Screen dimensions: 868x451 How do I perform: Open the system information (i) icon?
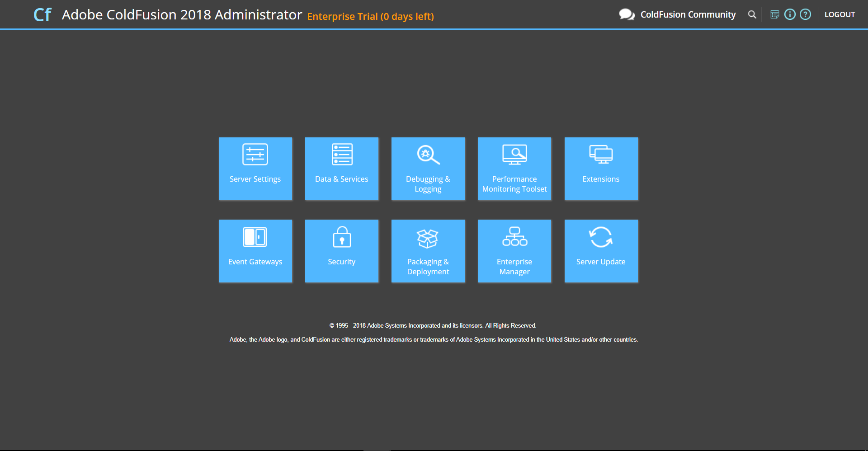789,14
